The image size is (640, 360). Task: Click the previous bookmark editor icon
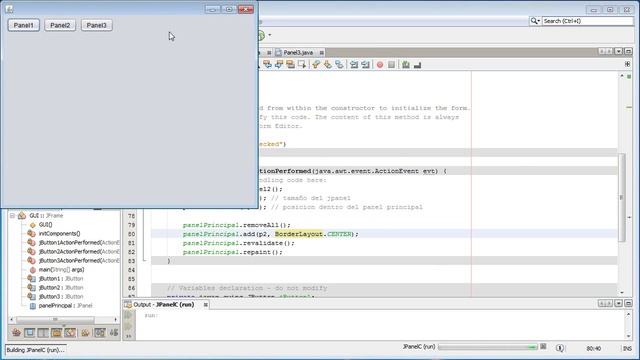(x=316, y=64)
